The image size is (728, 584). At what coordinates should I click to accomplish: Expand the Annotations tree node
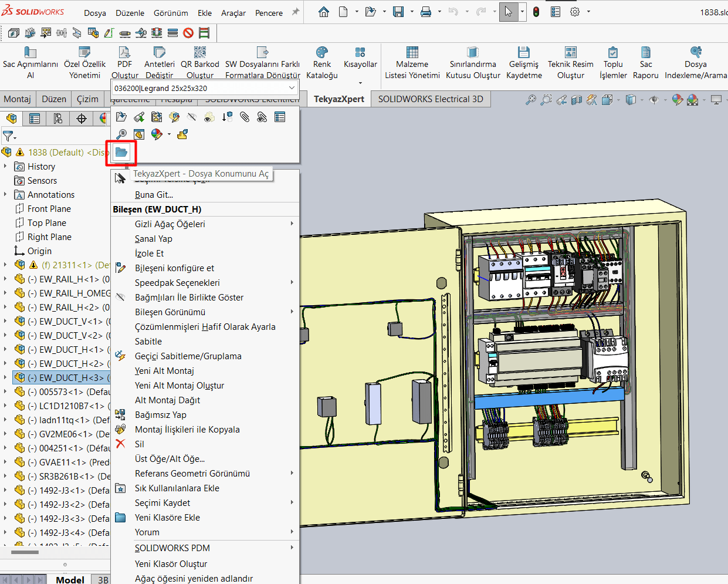pos(5,194)
